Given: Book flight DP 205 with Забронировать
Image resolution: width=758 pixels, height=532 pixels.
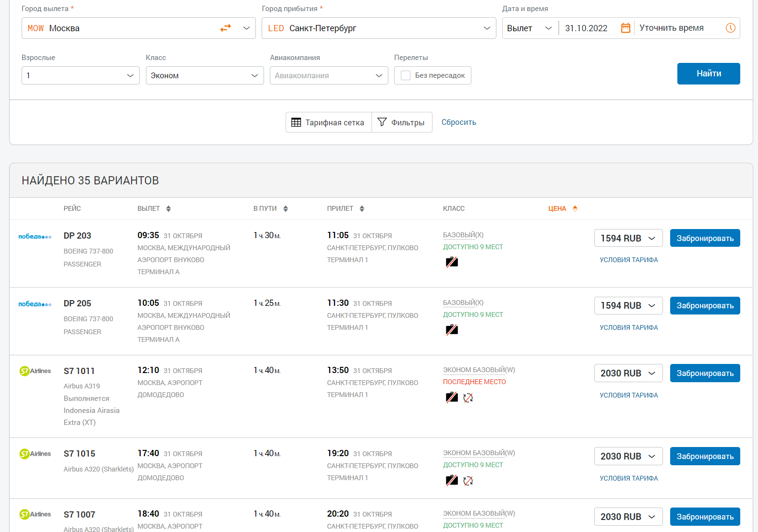Looking at the screenshot, I should coord(705,305).
